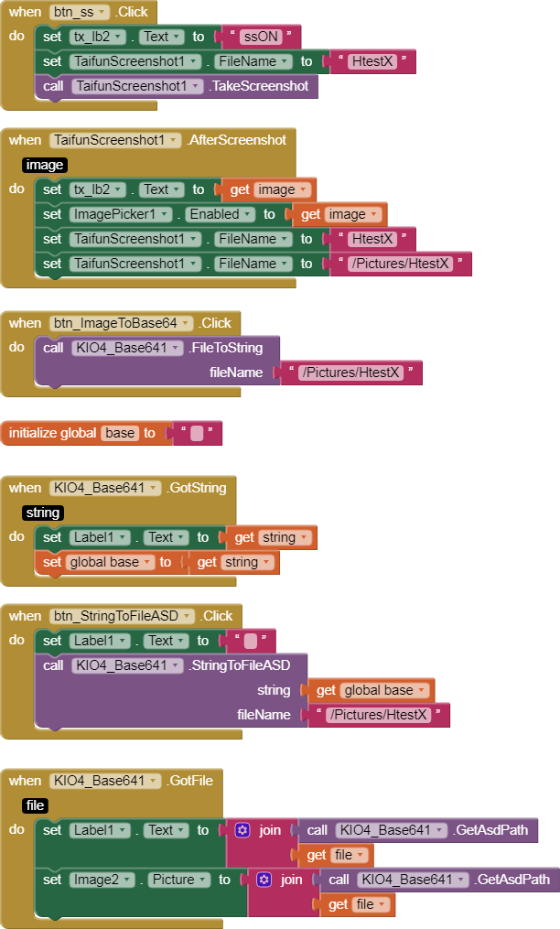
Task: Edit empty string in initialize global base
Action: click(x=197, y=434)
